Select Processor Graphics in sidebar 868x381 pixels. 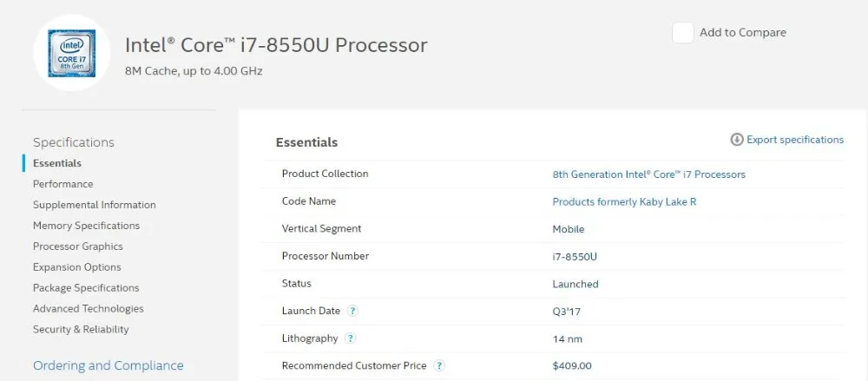click(78, 246)
